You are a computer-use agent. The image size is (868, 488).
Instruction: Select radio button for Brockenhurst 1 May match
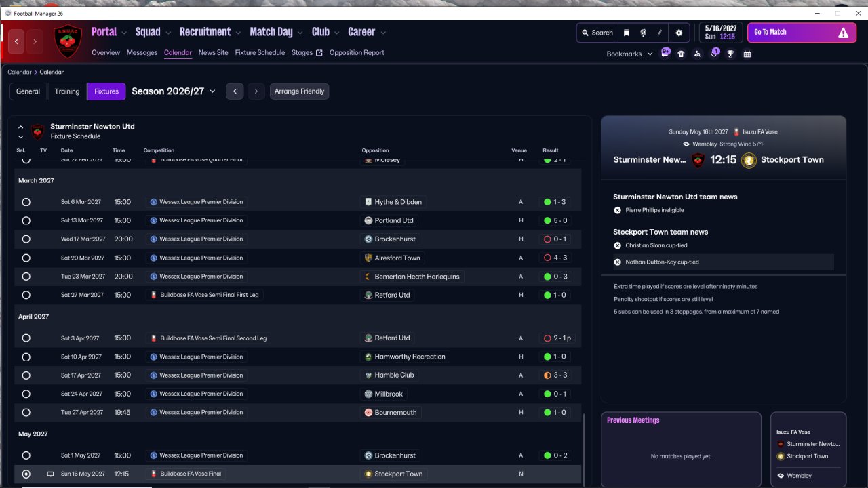[x=26, y=455]
